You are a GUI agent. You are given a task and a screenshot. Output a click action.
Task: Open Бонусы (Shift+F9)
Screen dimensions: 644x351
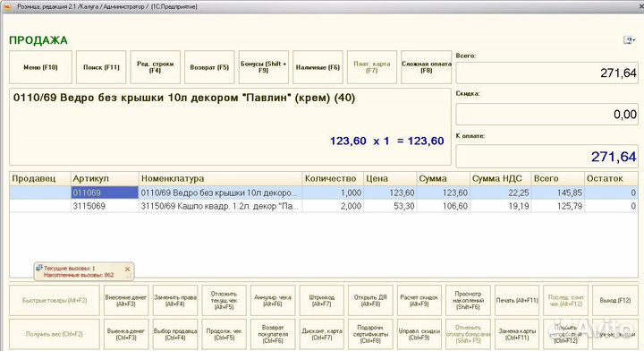click(x=264, y=67)
